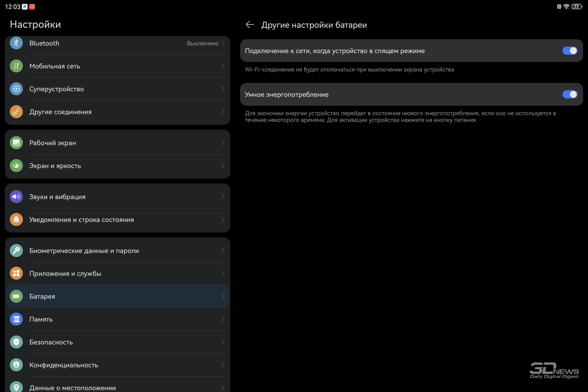Tap Выключено Bluetooth status text
Viewport: 588px width, 392px height.
(x=203, y=43)
